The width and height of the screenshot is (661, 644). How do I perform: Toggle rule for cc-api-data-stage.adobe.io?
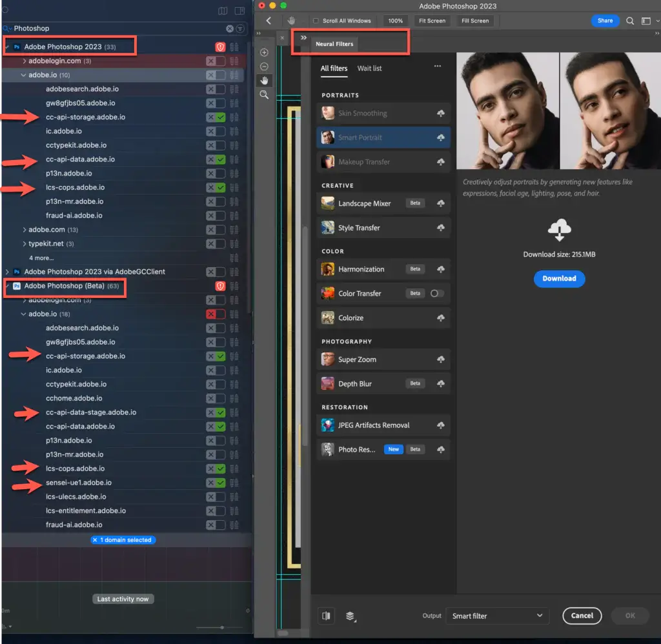click(216, 412)
